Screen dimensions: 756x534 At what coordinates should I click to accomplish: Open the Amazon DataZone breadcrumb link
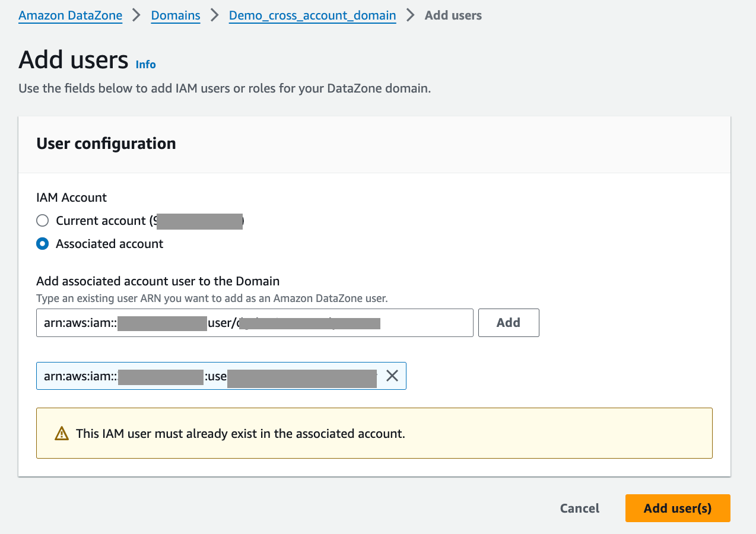[71, 15]
